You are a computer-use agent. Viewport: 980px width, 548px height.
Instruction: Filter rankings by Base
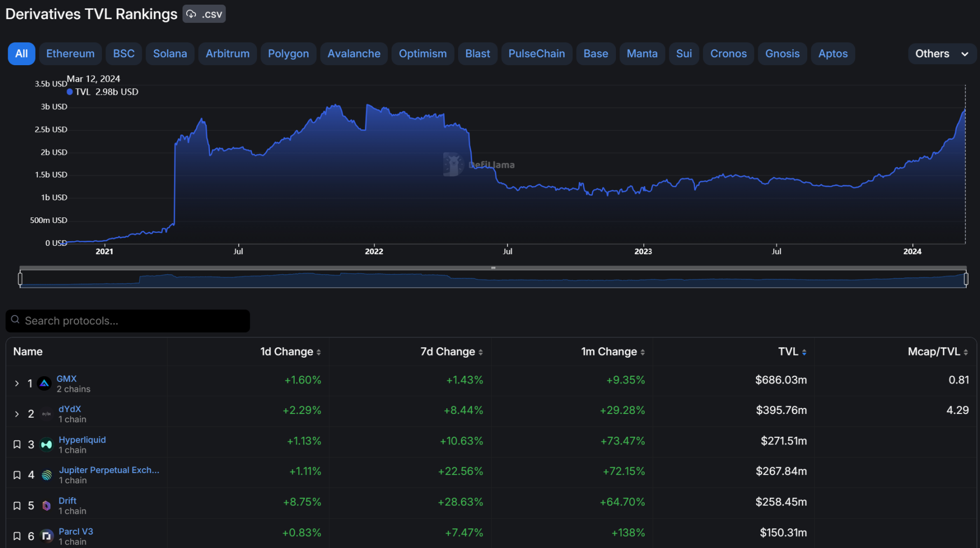click(596, 54)
